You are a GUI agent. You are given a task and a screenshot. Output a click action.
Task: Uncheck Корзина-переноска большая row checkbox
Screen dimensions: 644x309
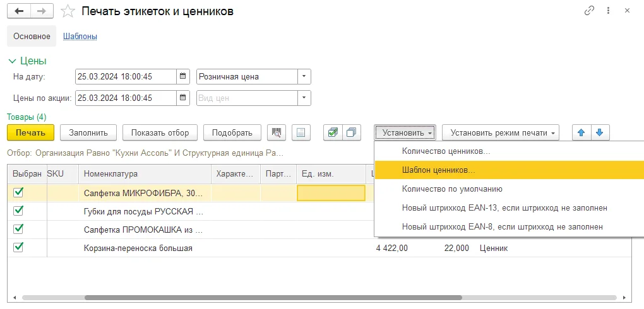18,247
